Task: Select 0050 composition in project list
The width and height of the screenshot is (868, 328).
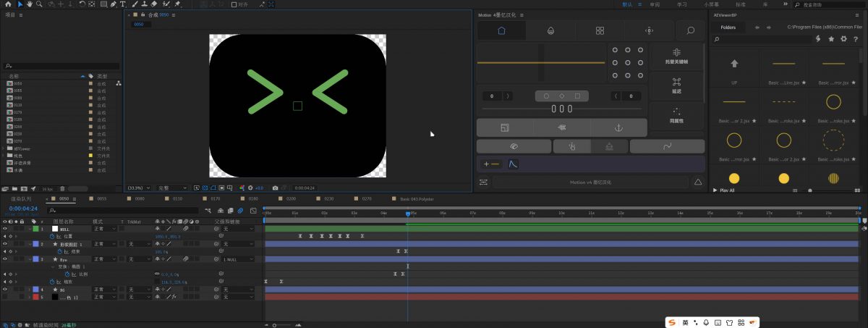Action: (x=17, y=83)
